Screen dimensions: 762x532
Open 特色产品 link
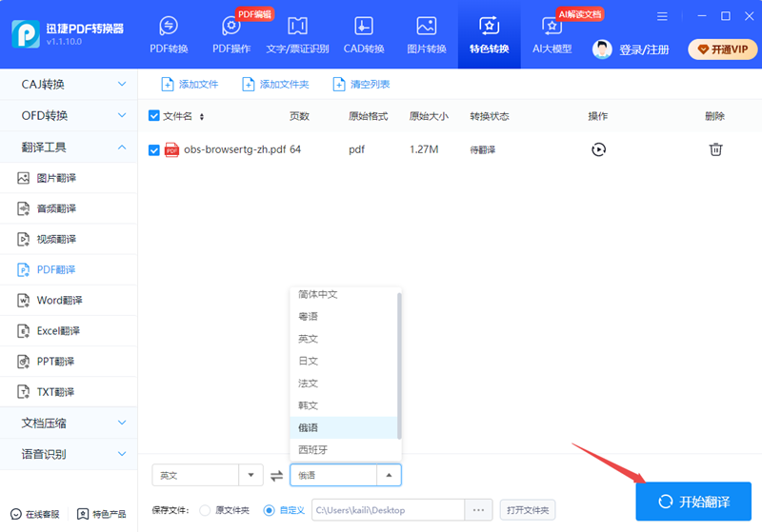coord(102,514)
